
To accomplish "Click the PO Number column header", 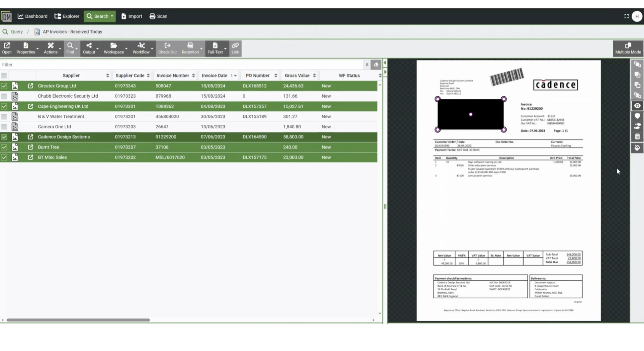I will 257,76.
